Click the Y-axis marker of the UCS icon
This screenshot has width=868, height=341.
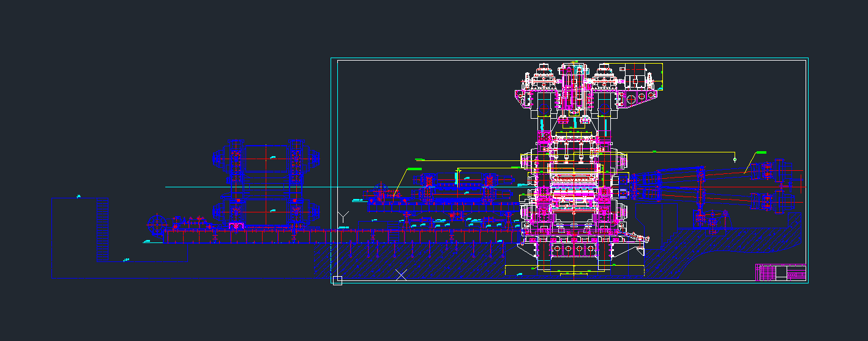[x=343, y=216]
